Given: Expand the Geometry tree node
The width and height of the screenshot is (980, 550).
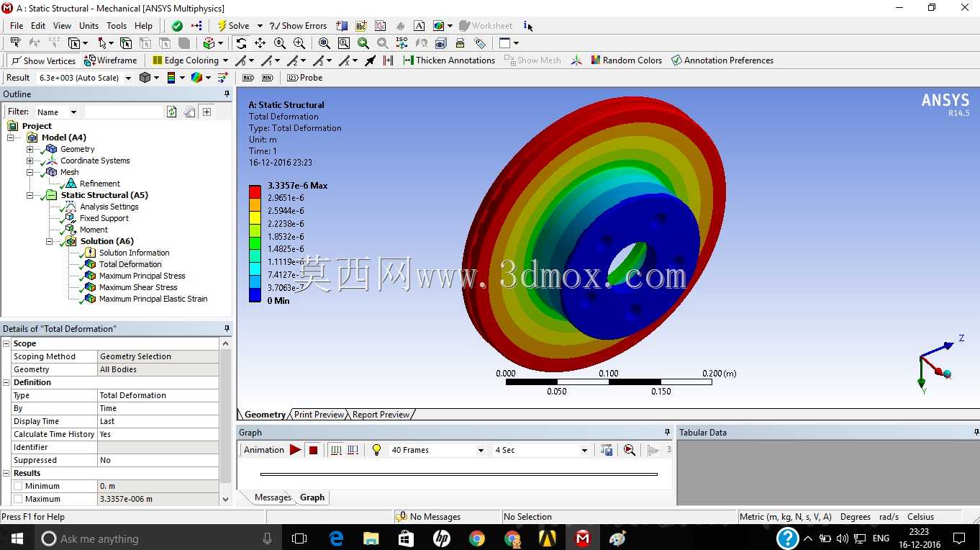Looking at the screenshot, I should point(30,149).
